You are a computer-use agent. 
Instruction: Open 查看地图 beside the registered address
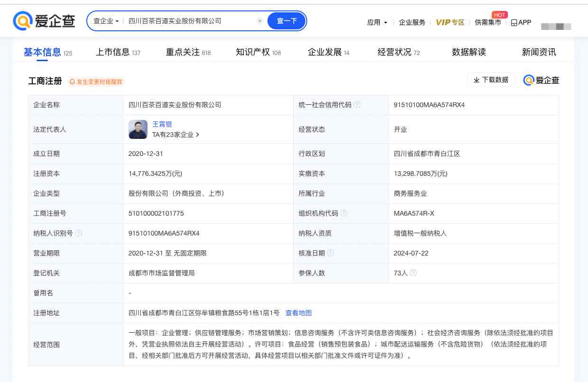click(299, 313)
